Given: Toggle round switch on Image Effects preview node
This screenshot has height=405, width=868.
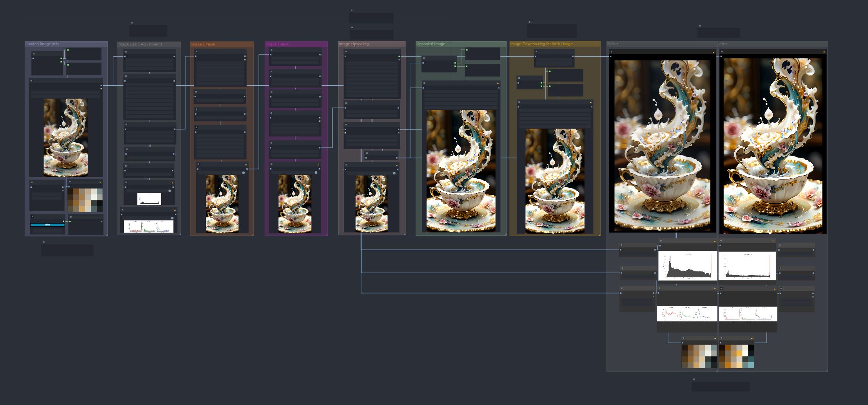Looking at the screenshot, I should pyautogui.click(x=243, y=172).
